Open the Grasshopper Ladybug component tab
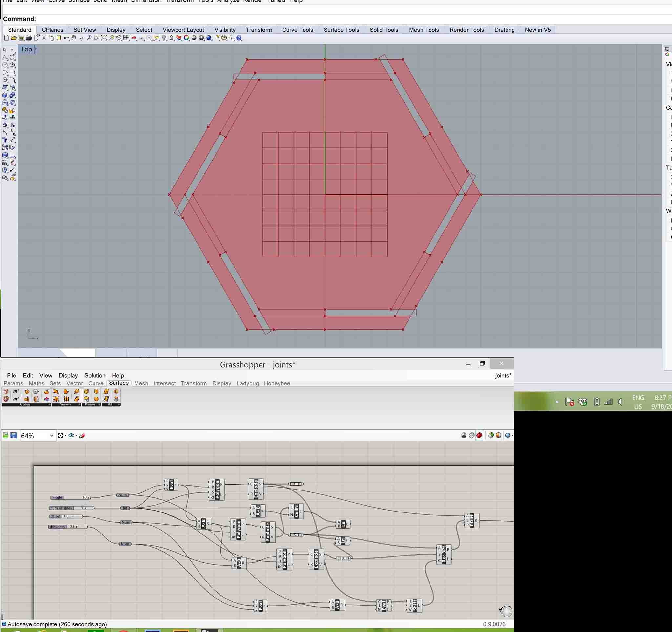Screen dimensions: 672x632 247,383
